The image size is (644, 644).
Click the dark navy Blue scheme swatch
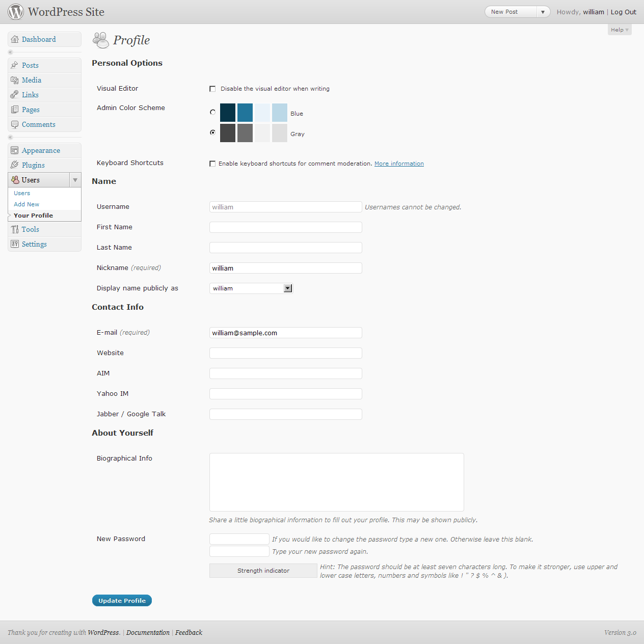228,113
